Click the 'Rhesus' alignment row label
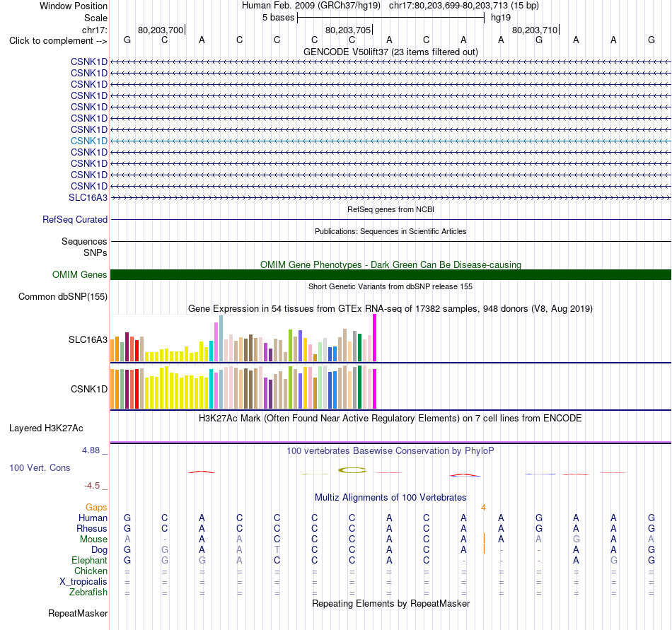672x630 pixels. [92, 528]
